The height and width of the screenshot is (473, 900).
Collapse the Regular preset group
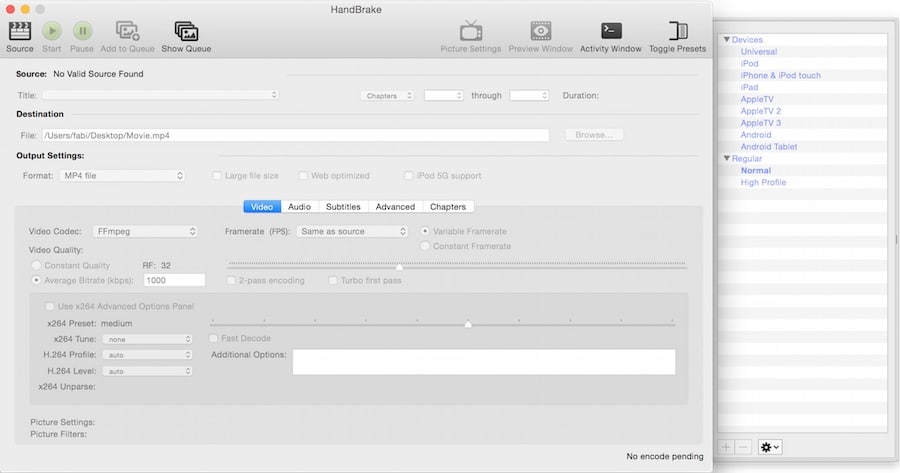coord(727,158)
